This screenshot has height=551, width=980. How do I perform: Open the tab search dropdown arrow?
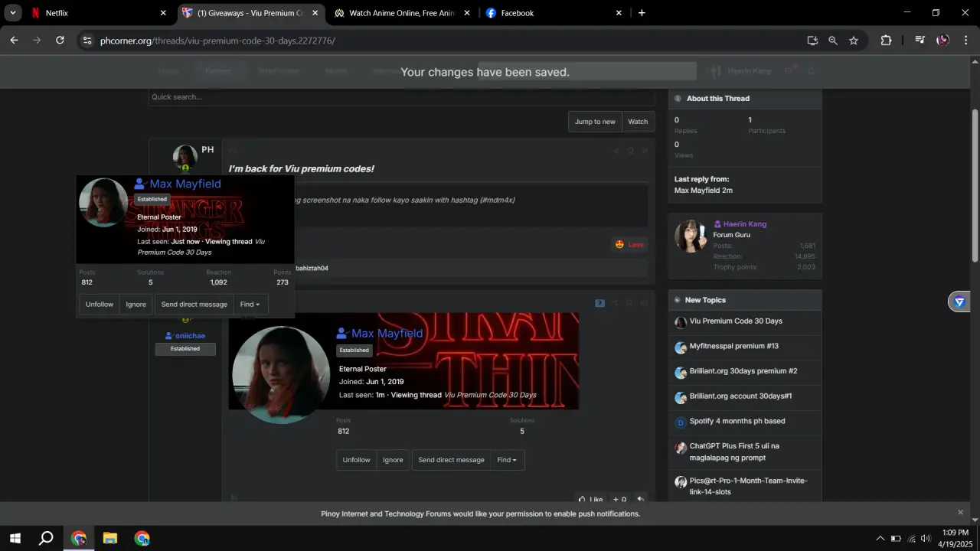[x=11, y=13]
